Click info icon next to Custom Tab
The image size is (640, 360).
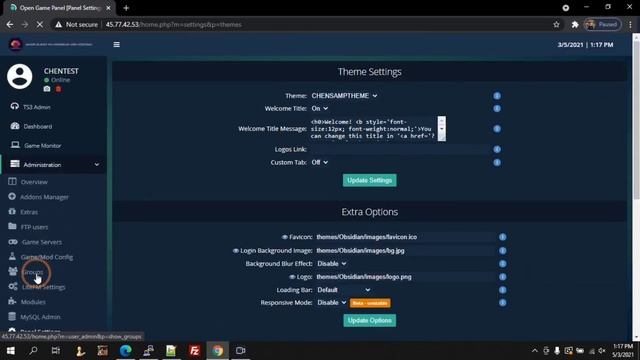click(x=497, y=162)
